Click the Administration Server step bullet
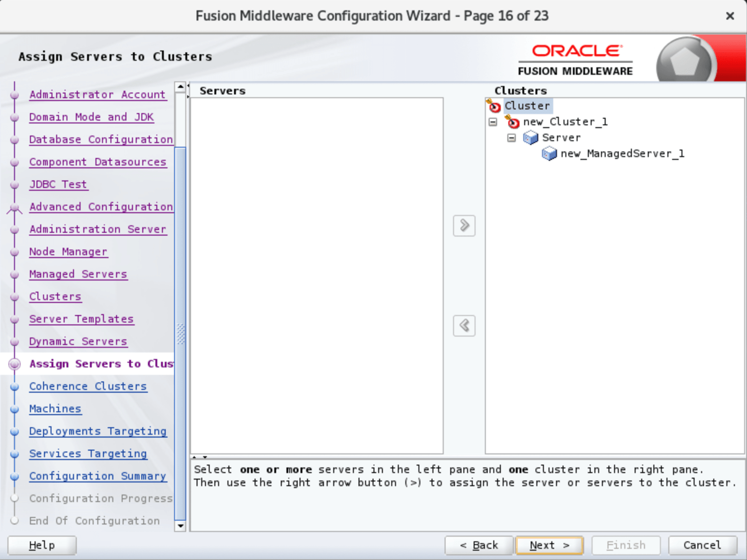Image resolution: width=747 pixels, height=560 pixels. point(15,230)
